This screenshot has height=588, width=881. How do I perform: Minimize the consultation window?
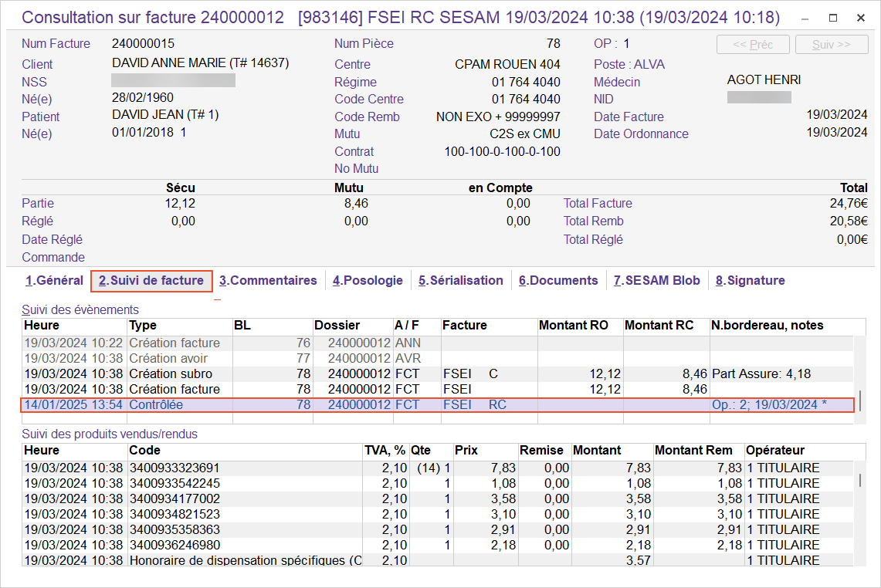[805, 18]
